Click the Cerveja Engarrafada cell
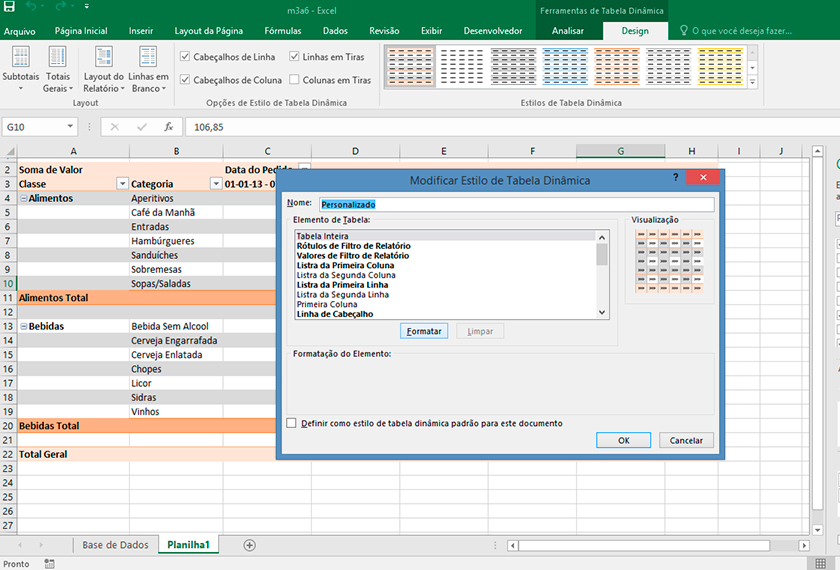The height and width of the screenshot is (570, 840). [x=176, y=341]
